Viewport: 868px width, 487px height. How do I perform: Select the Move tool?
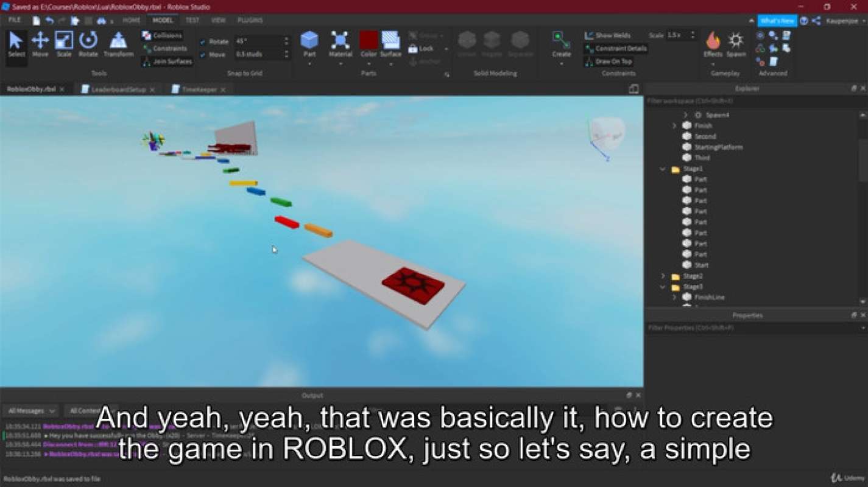click(x=40, y=43)
